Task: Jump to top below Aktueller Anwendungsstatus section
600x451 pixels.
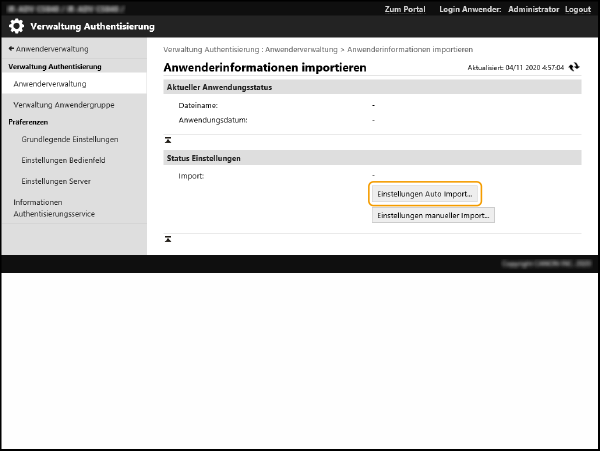Action: 169,139
